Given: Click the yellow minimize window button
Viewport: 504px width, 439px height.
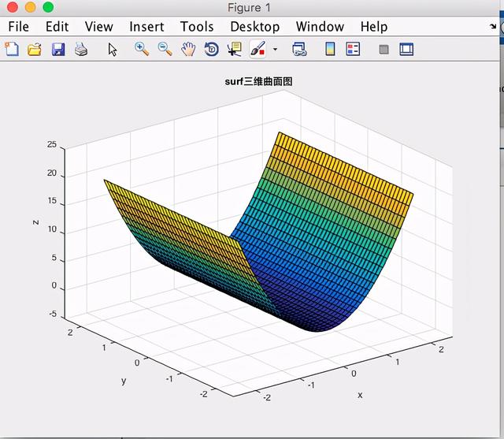Looking at the screenshot, I should pos(30,7).
